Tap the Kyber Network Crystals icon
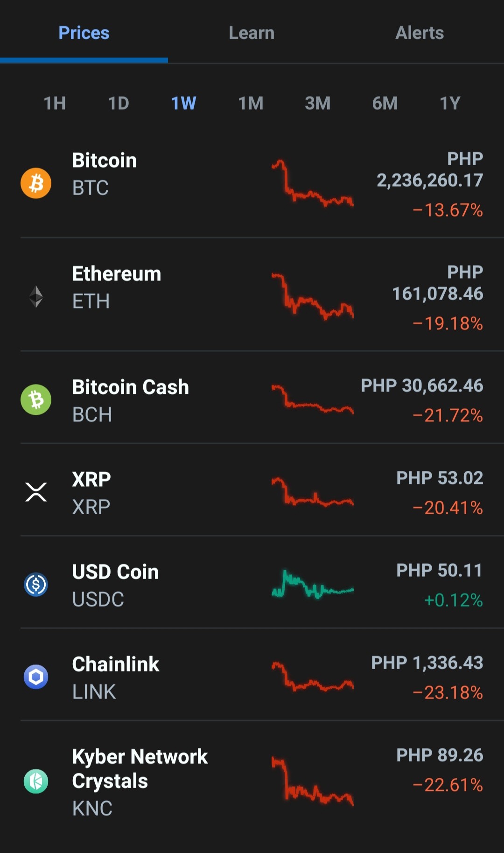 point(36,781)
